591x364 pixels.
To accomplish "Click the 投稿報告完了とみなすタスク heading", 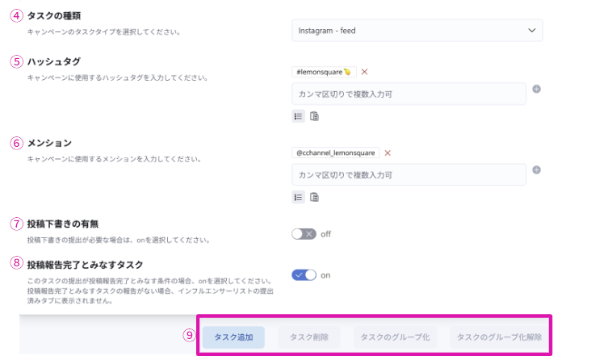I will tap(85, 264).
